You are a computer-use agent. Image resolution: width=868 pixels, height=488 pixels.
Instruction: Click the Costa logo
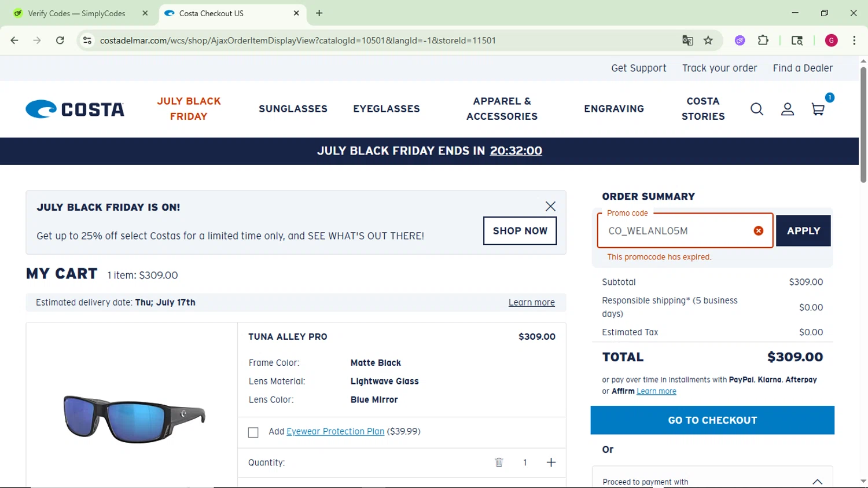click(75, 109)
